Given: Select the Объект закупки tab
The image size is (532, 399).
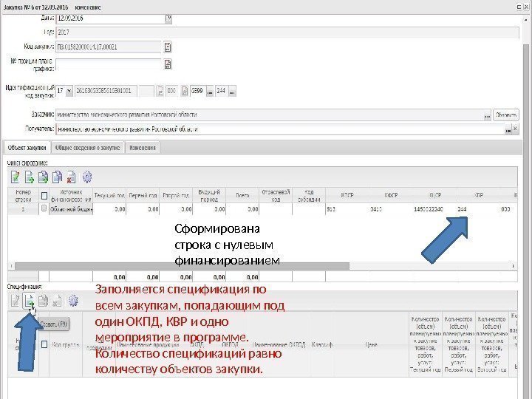Looking at the screenshot, I should coord(27,148).
